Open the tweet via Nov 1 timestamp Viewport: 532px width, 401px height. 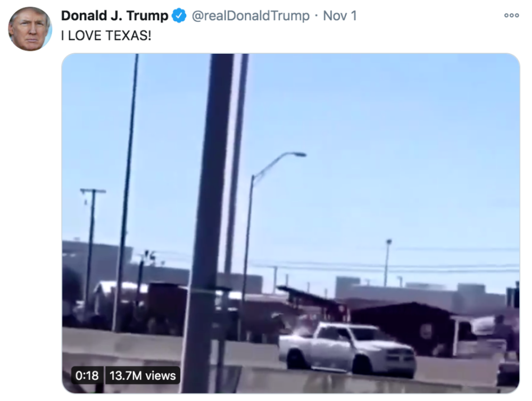(x=339, y=15)
